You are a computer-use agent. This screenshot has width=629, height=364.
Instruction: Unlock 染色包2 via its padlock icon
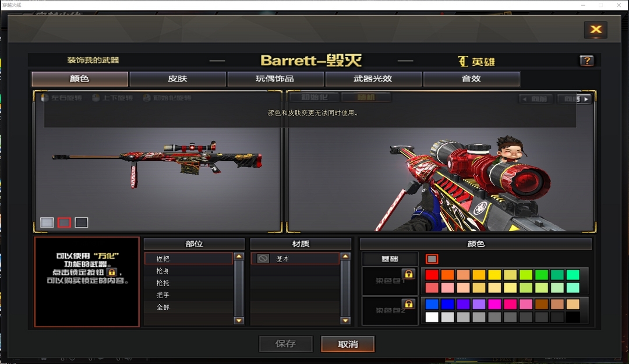coord(408,304)
